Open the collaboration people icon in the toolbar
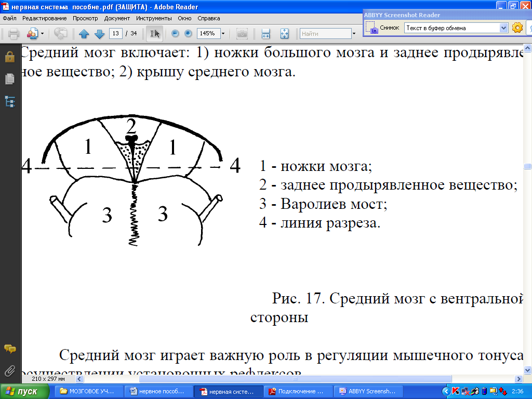The height and width of the screenshot is (399, 532). point(33,34)
